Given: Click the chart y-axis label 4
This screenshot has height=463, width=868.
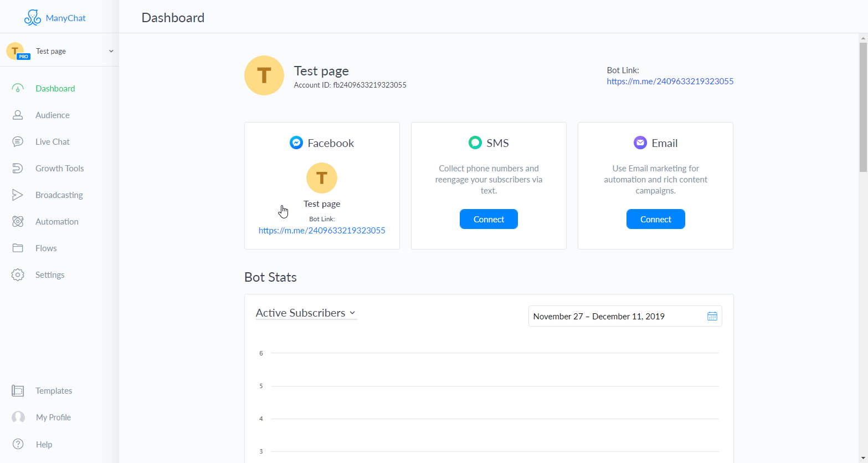Looking at the screenshot, I should [x=261, y=419].
